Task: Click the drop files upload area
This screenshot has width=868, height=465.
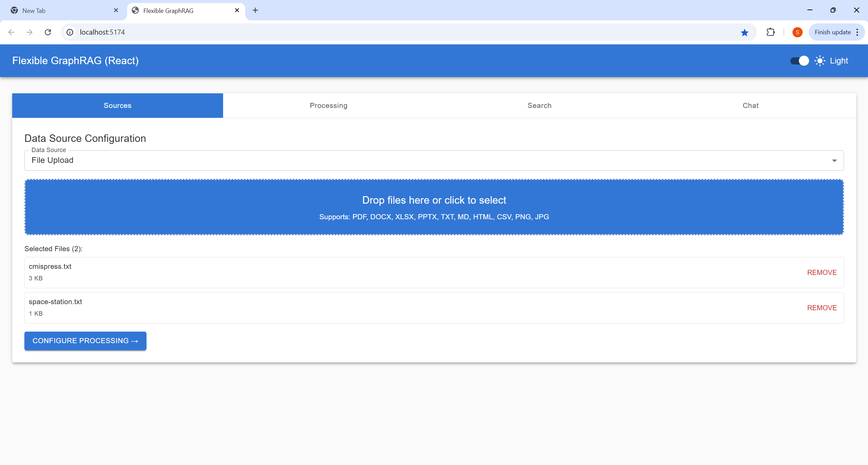Action: (434, 207)
